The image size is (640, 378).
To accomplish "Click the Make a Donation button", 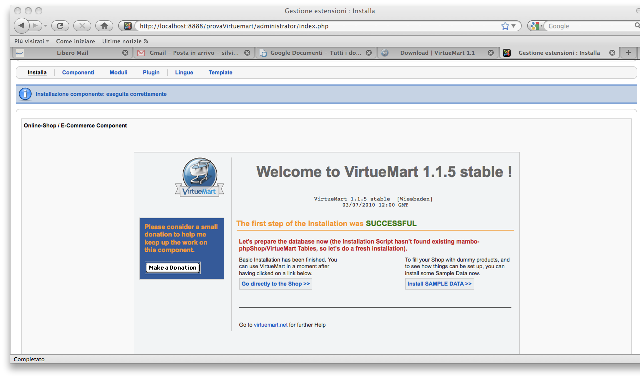I will (x=173, y=268).
